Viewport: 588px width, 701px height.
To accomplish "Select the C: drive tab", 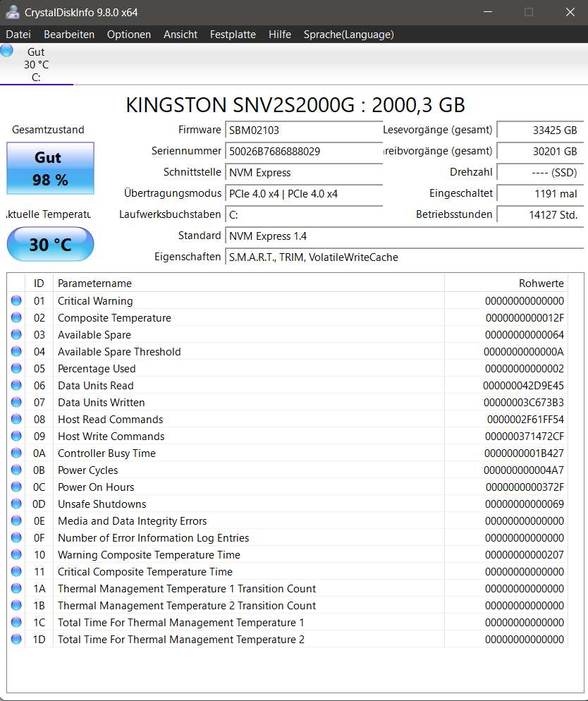I will coord(36,64).
